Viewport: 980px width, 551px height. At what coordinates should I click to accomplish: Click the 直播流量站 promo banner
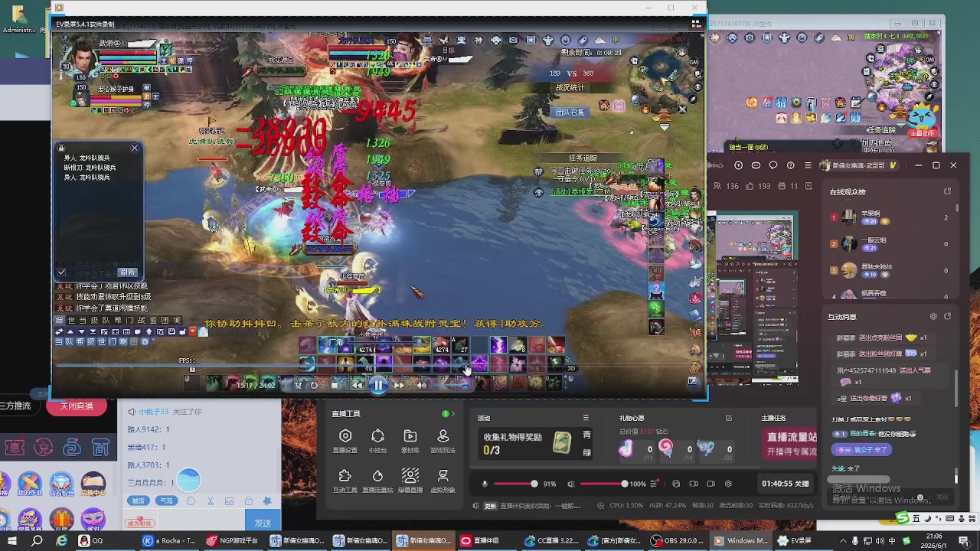pos(789,444)
